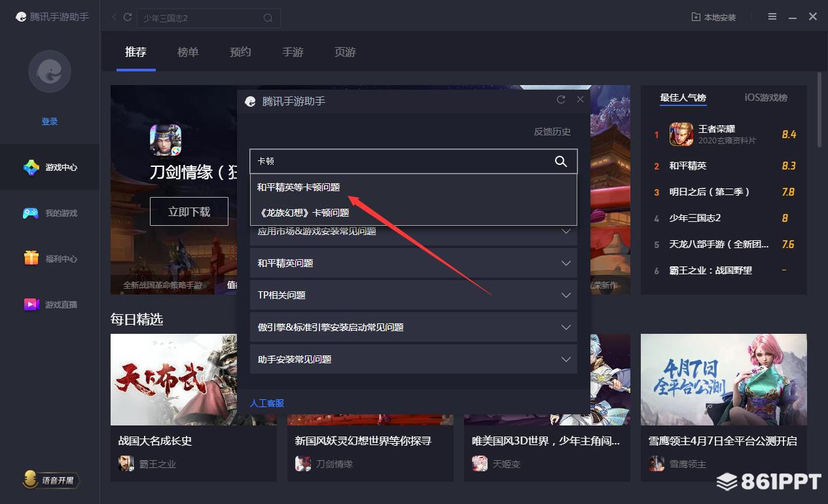Open 我的游戏 in the sidebar
Viewport: 828px width, 504px height.
pyautogui.click(x=50, y=213)
